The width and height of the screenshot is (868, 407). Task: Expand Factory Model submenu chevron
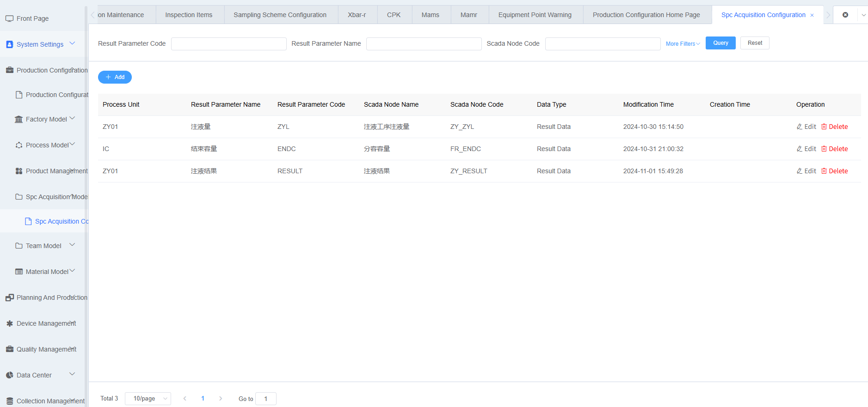point(72,118)
